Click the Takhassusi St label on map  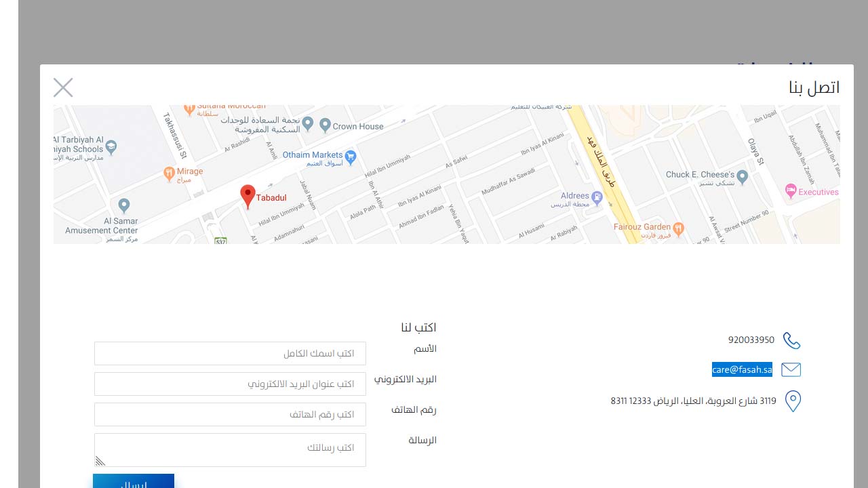coord(175,136)
